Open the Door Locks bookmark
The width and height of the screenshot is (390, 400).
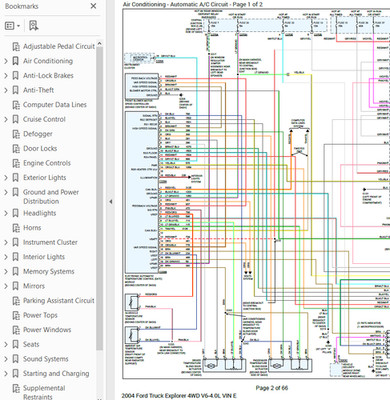click(40, 149)
